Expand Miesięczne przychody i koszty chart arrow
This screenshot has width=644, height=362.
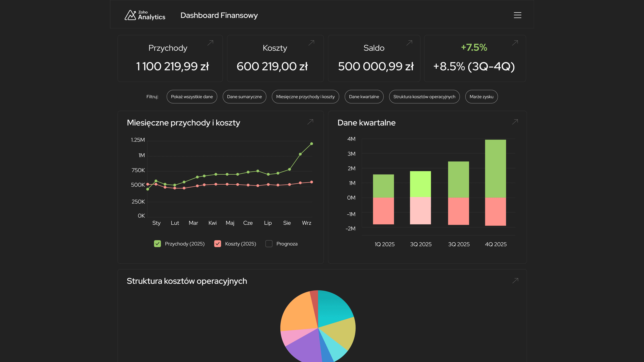310,122
